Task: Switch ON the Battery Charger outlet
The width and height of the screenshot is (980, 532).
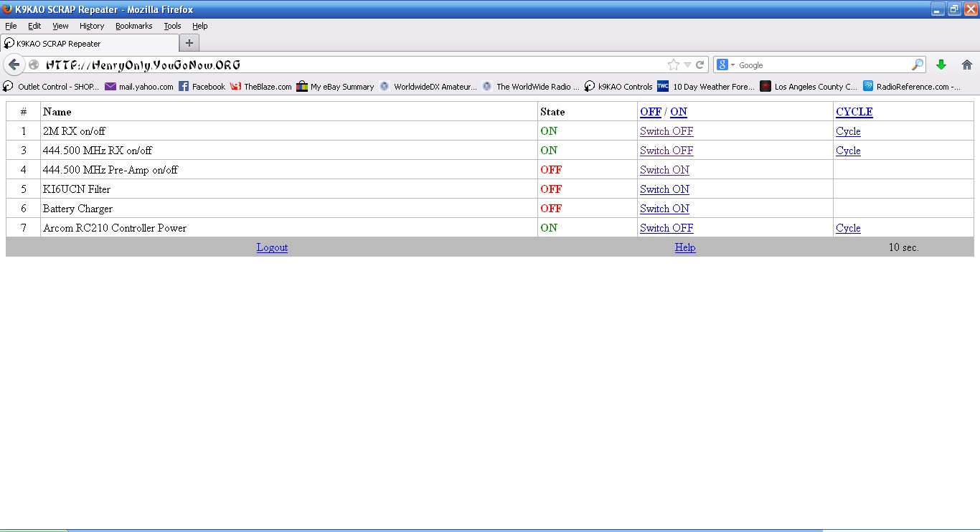Action: pyautogui.click(x=664, y=209)
